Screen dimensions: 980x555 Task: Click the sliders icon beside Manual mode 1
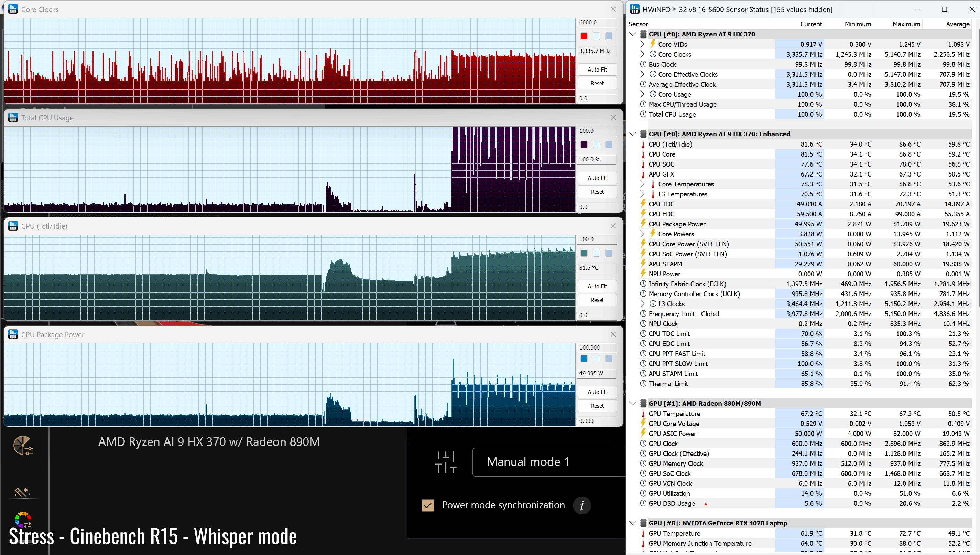coord(446,462)
